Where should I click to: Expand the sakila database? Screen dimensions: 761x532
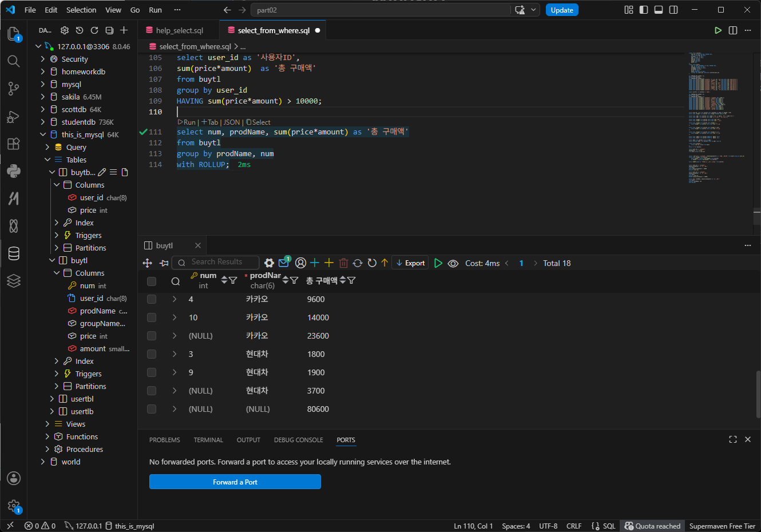point(43,97)
